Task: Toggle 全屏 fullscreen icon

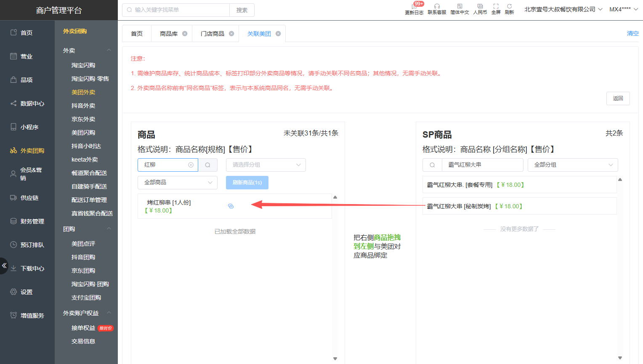Action: [496, 6]
